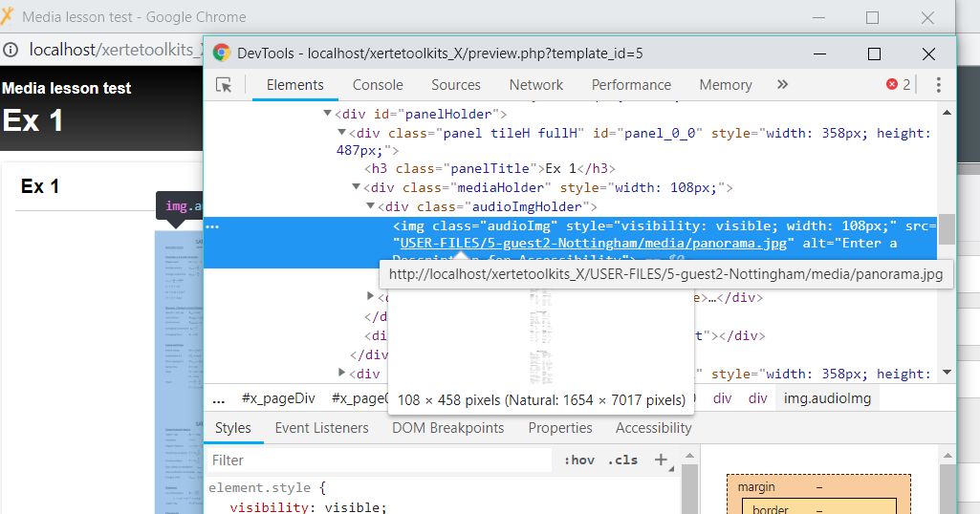Click the styles Filter input field
Viewport: 980px width, 514px height.
click(x=380, y=460)
